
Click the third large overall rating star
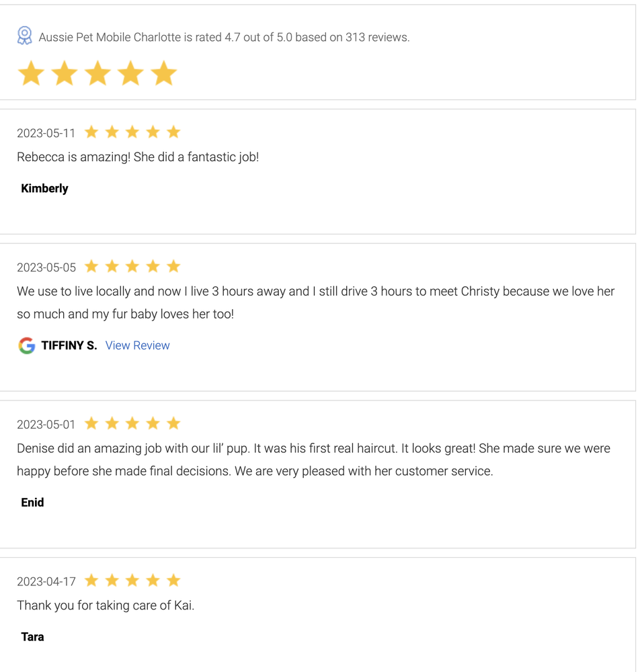97,73
